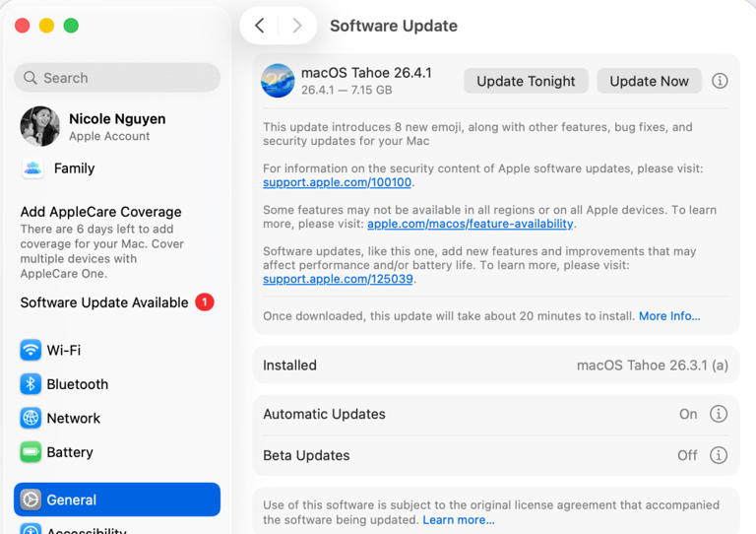Click Nicole Nguyen's profile photo
The image size is (756, 534).
40,126
